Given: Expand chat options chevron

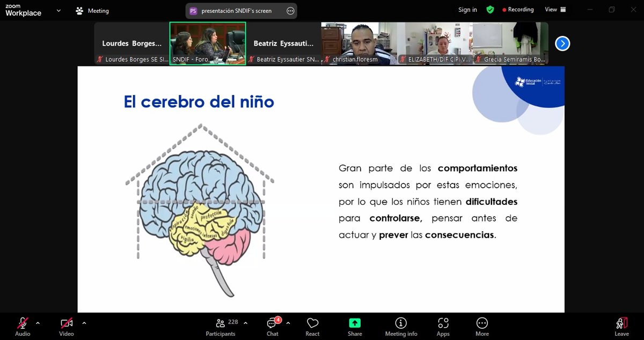Looking at the screenshot, I should [x=288, y=323].
